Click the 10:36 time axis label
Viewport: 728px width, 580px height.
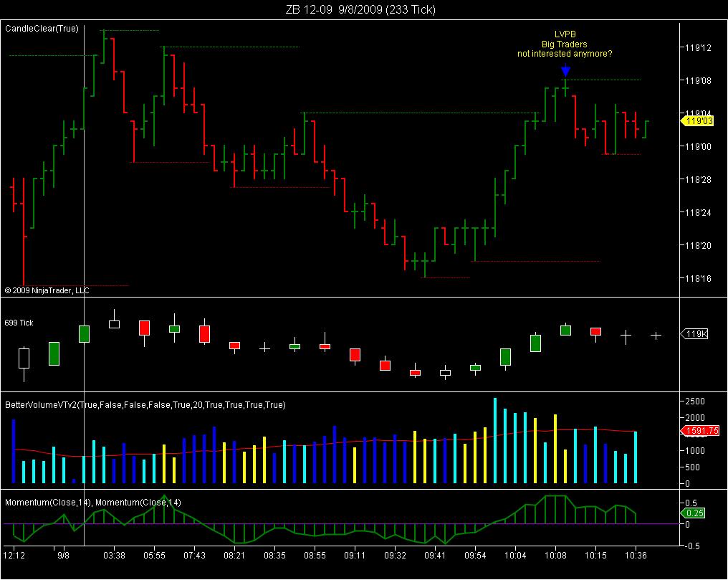click(636, 556)
